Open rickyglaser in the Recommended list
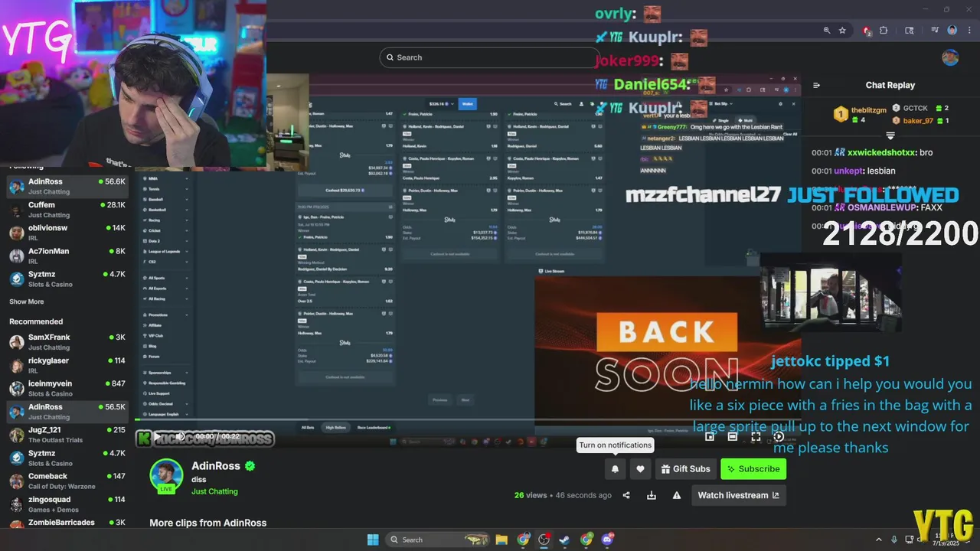The height and width of the screenshot is (551, 980). click(x=67, y=365)
